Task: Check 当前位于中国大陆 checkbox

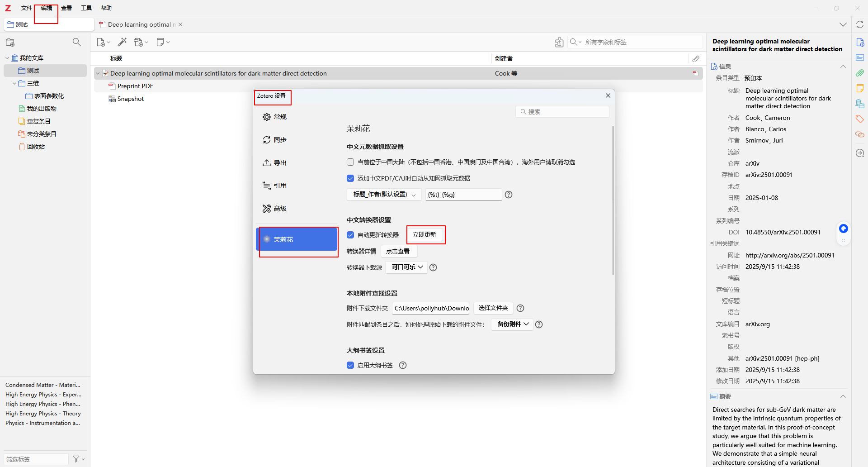Action: (x=350, y=162)
